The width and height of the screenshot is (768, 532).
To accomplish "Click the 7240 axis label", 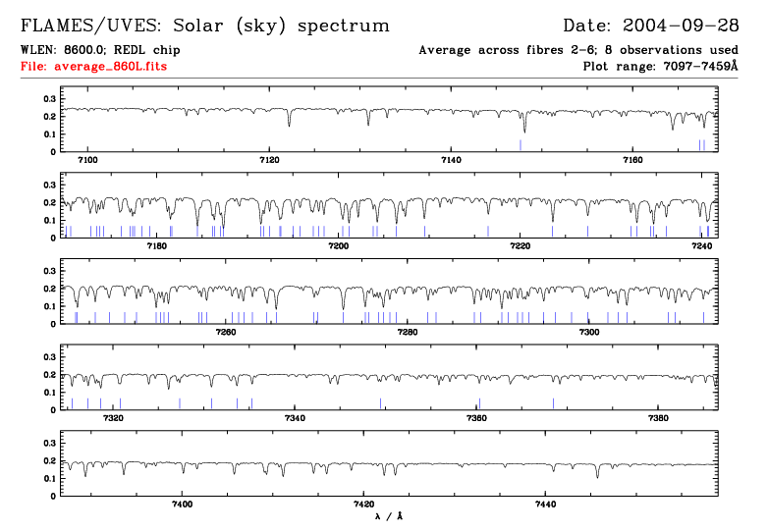I will [x=702, y=246].
